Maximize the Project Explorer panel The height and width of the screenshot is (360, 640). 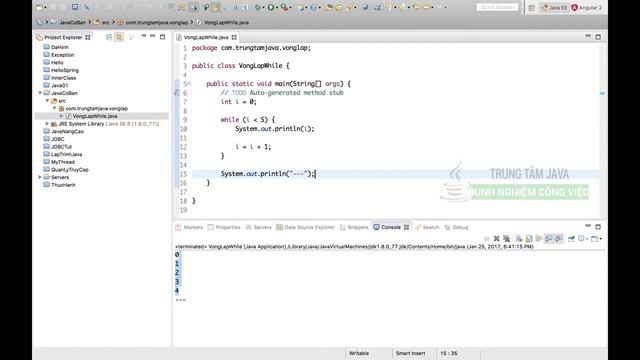162,37
